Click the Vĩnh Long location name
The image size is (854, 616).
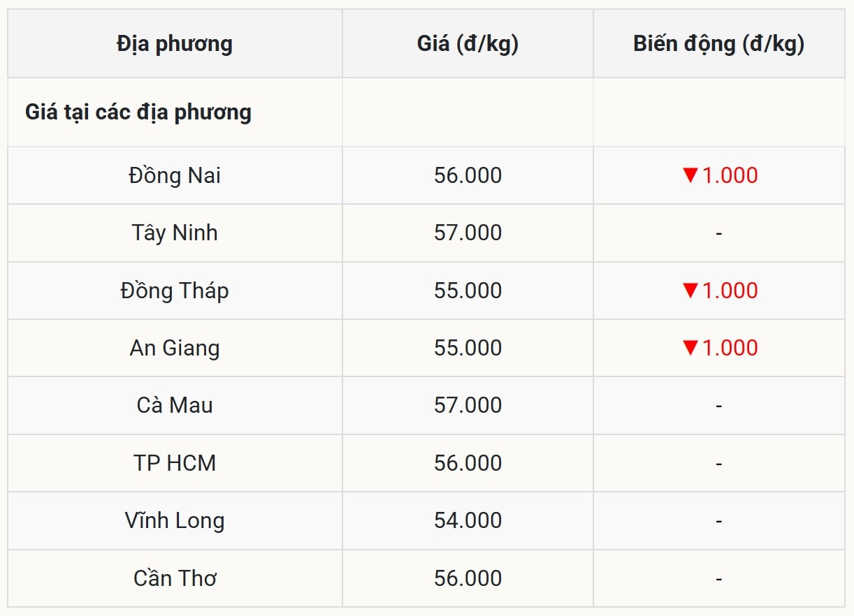[175, 520]
